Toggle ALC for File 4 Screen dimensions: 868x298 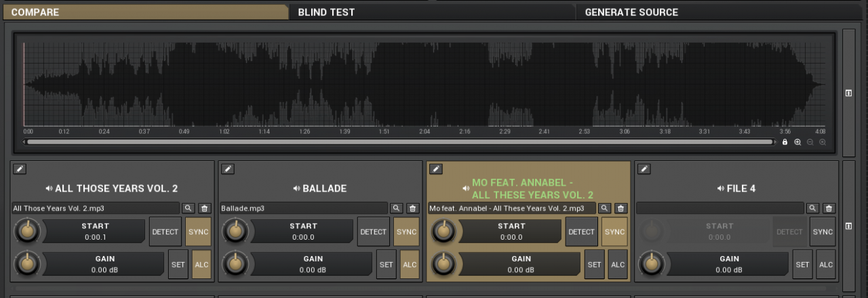coord(827,264)
